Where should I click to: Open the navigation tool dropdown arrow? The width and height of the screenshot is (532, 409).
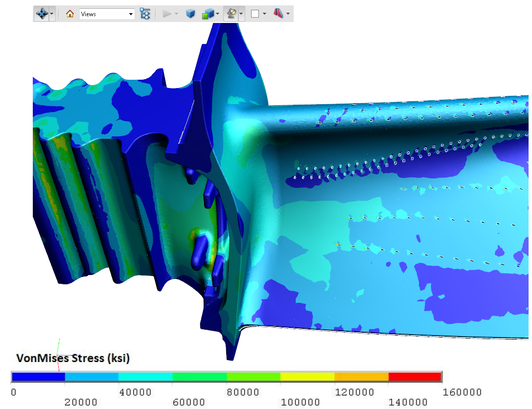click(51, 14)
